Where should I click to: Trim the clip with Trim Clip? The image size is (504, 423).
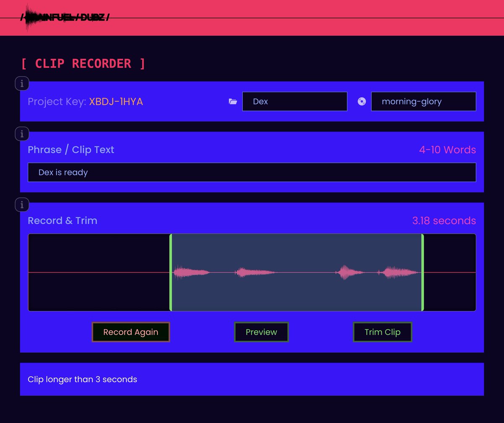382,332
